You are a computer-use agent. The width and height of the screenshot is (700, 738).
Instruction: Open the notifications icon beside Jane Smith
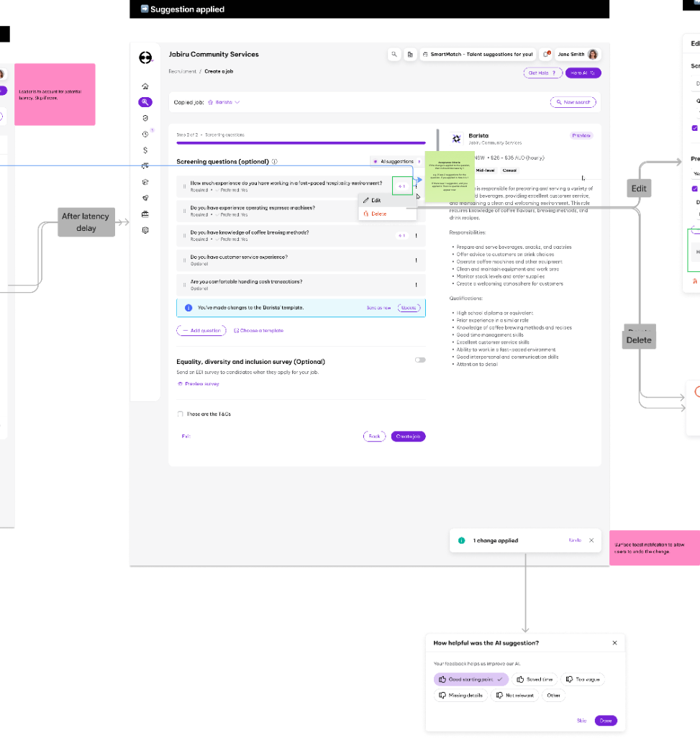tap(547, 54)
